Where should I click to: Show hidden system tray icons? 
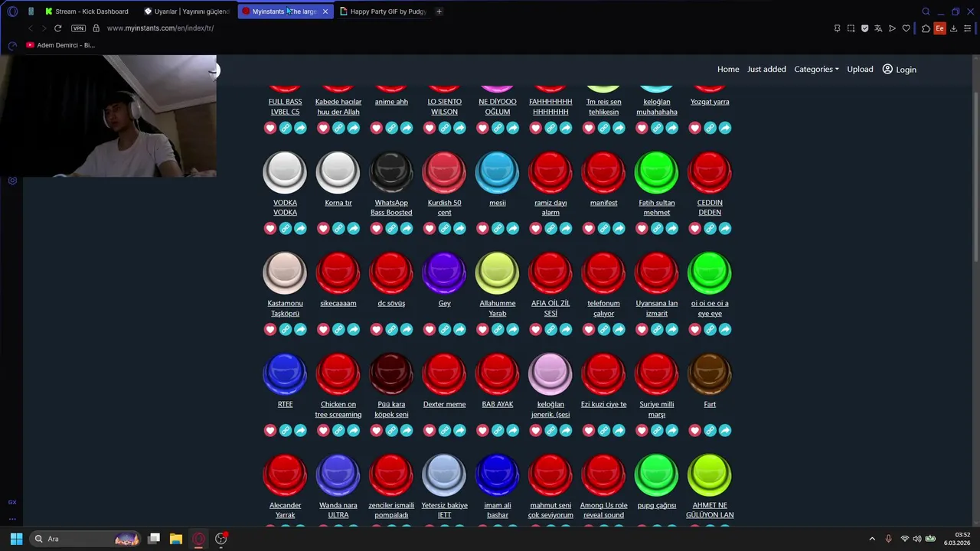[871, 539]
